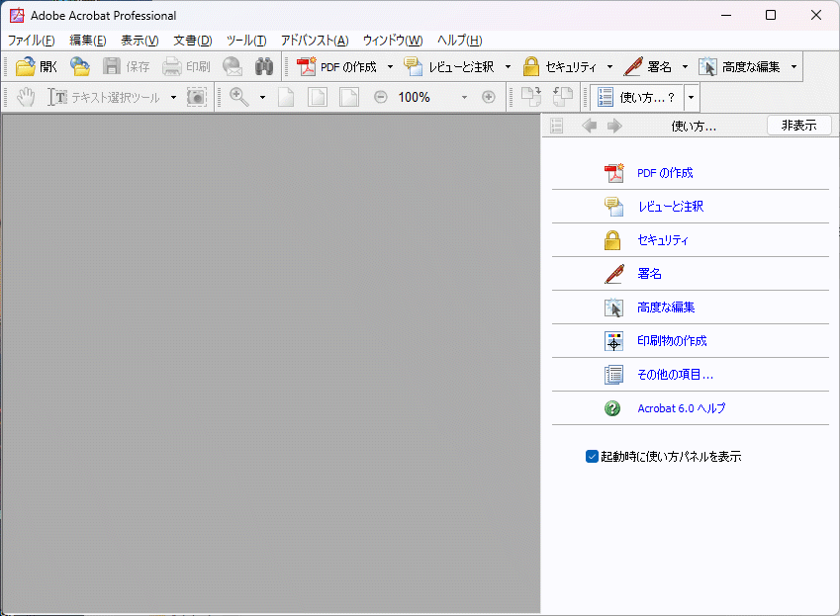
Task: Click the binoculars Search icon
Action: pos(264,67)
